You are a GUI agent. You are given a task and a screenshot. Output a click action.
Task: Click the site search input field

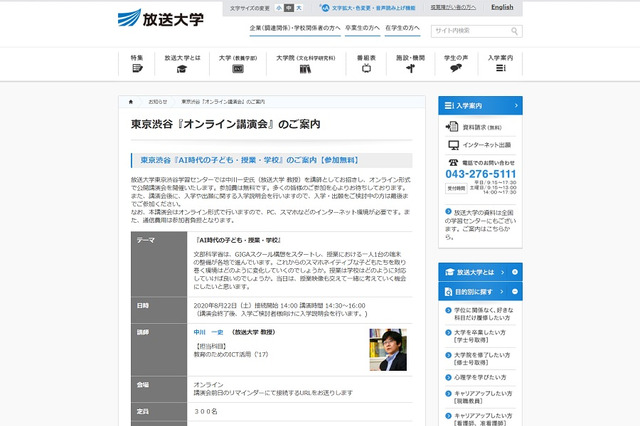point(471,31)
